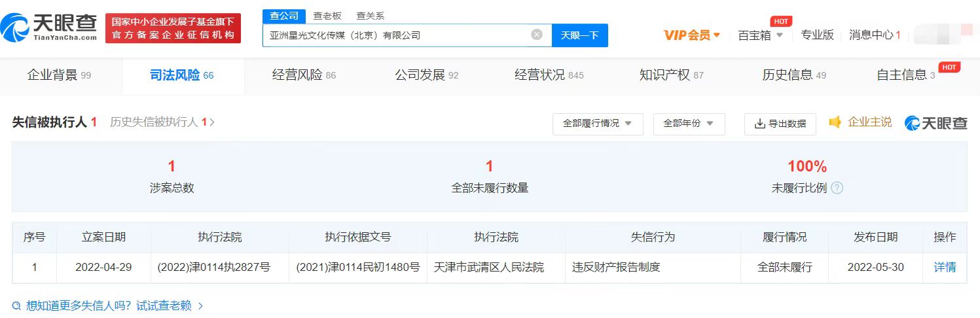980x318 pixels.
Task: Select the 查关系 search tab
Action: tap(371, 16)
